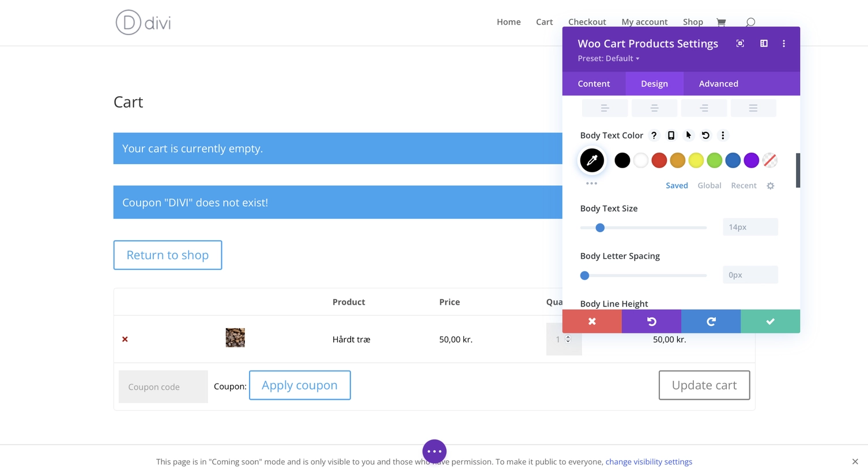Select justified text alignment
This screenshot has height=474, width=868.
click(x=753, y=108)
